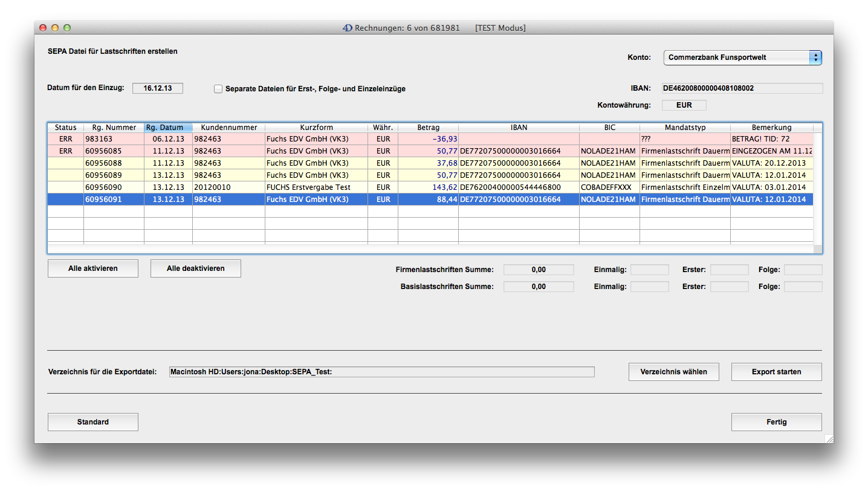868x491 pixels.
Task: Click Verzeichnis wählen button
Action: click(673, 372)
